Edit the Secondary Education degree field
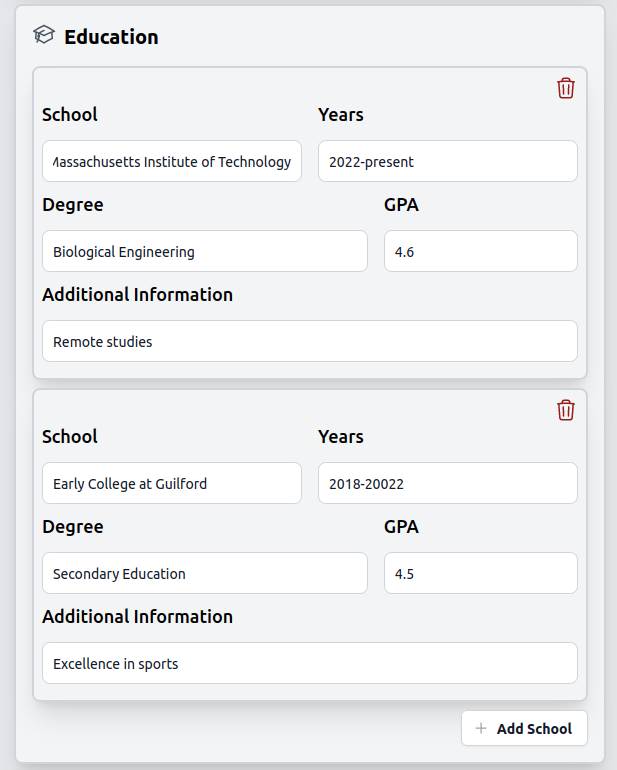 (x=205, y=574)
